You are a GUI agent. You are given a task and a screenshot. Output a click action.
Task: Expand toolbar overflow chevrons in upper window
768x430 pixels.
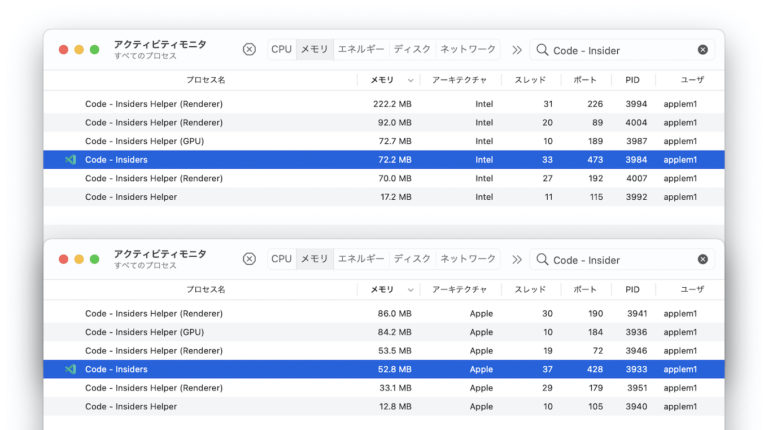pyautogui.click(x=516, y=49)
